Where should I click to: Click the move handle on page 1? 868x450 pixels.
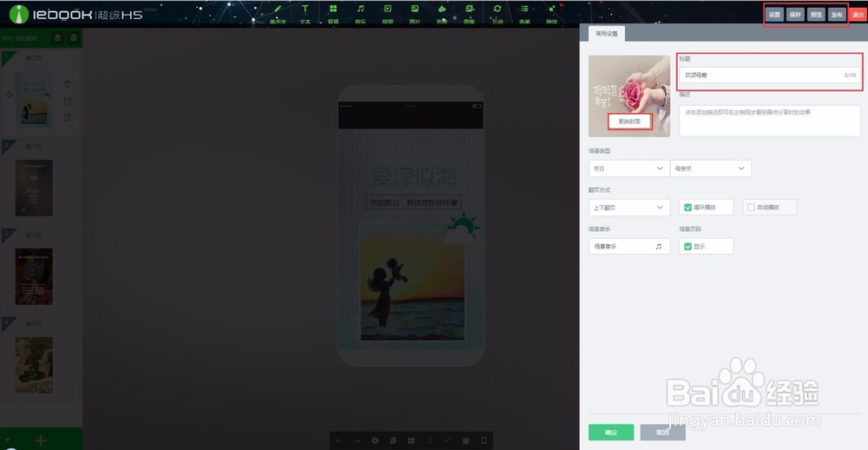(x=9, y=94)
